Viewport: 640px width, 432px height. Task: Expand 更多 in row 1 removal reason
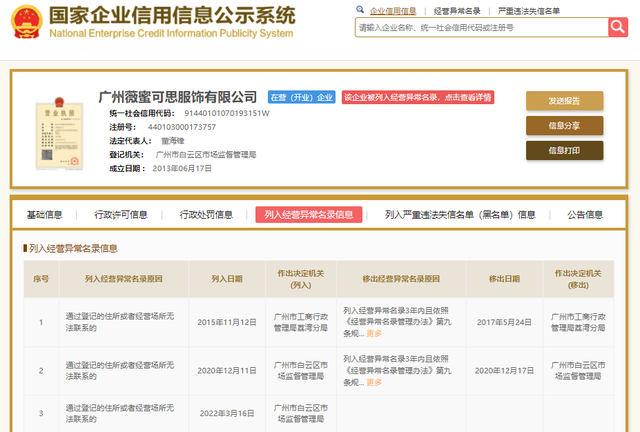point(374,333)
